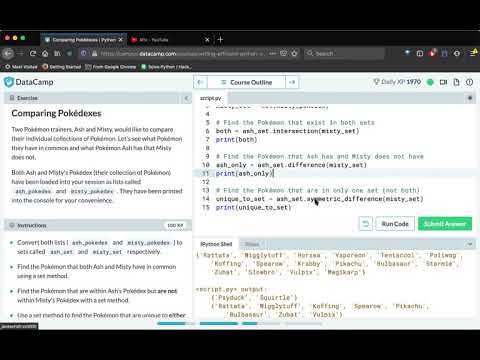Click the Submit Answer button
Viewport: 480px width, 360px height.
445,224
